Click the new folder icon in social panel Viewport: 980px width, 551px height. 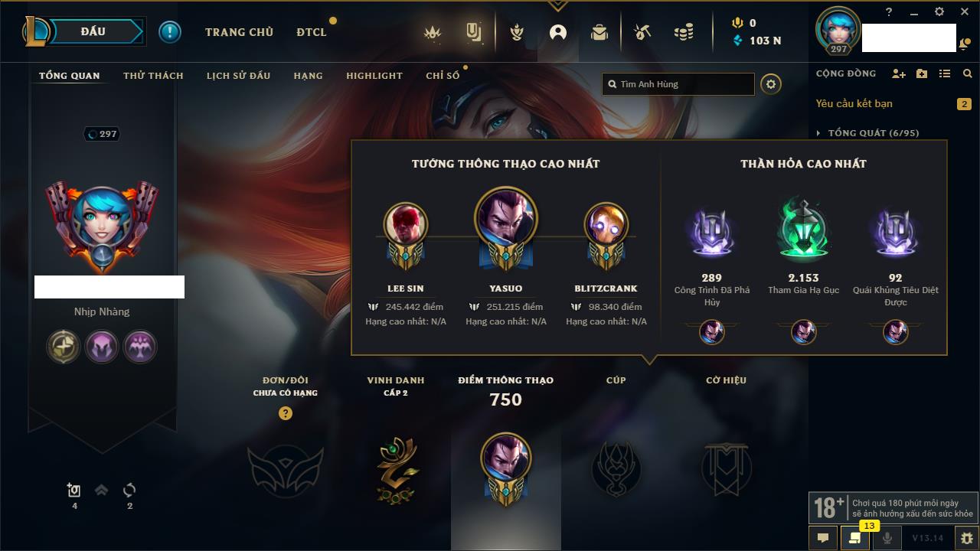pyautogui.click(x=922, y=74)
